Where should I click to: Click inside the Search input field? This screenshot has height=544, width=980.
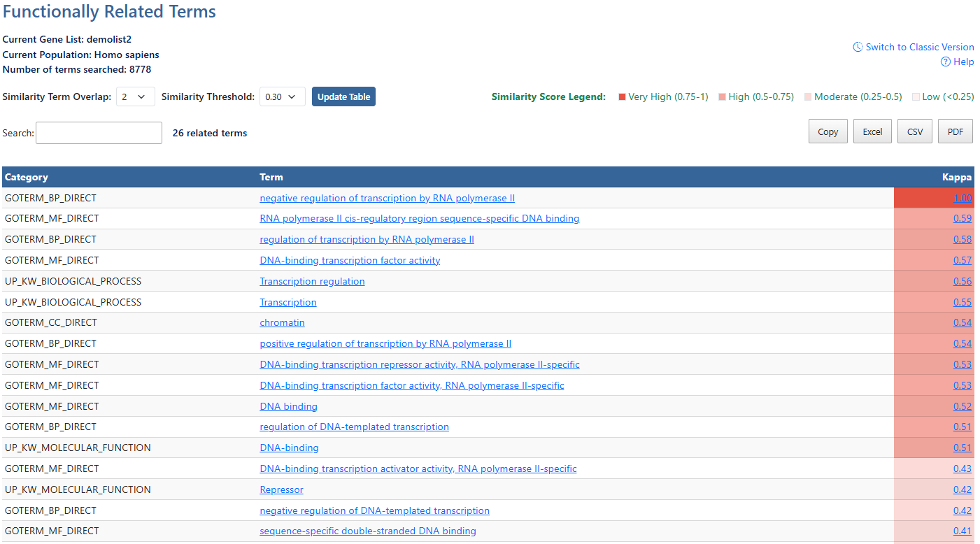(98, 132)
